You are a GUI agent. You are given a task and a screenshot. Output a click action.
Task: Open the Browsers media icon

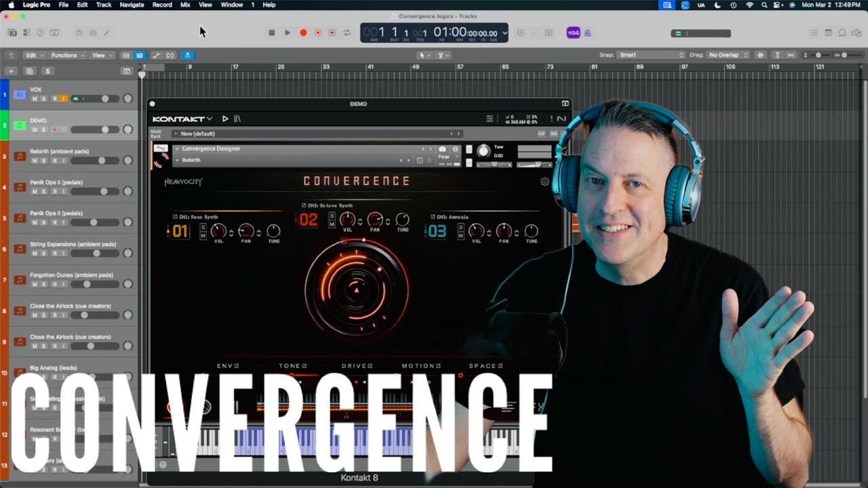tap(856, 33)
